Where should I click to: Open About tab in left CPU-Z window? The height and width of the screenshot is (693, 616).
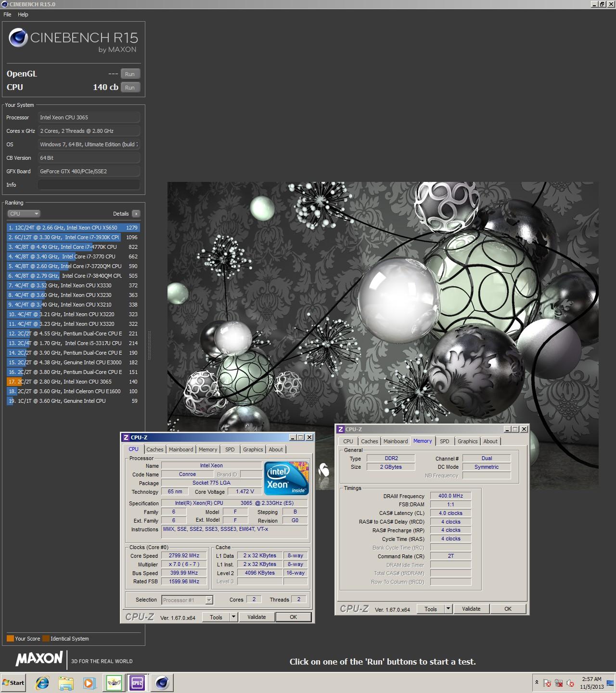tap(276, 449)
